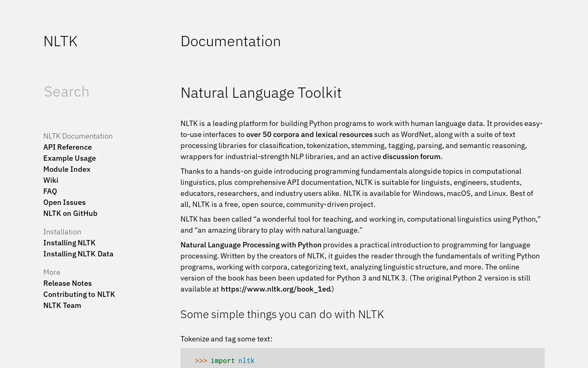Visit the Wiki link
The height and width of the screenshot is (368, 588).
[x=51, y=180]
